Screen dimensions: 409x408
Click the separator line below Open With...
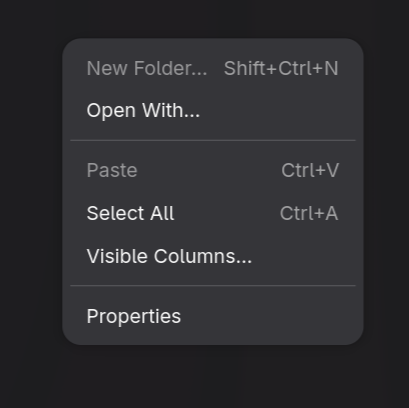point(213,141)
